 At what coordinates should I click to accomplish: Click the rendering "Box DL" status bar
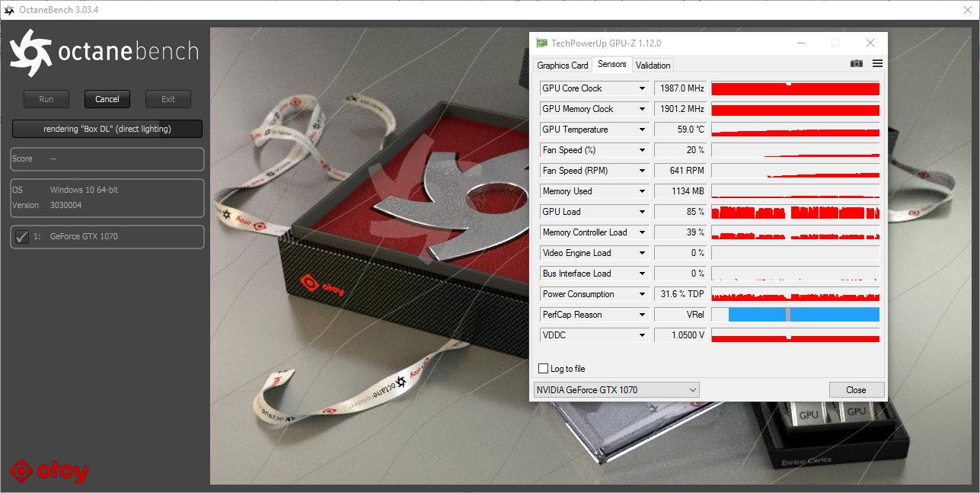click(107, 129)
